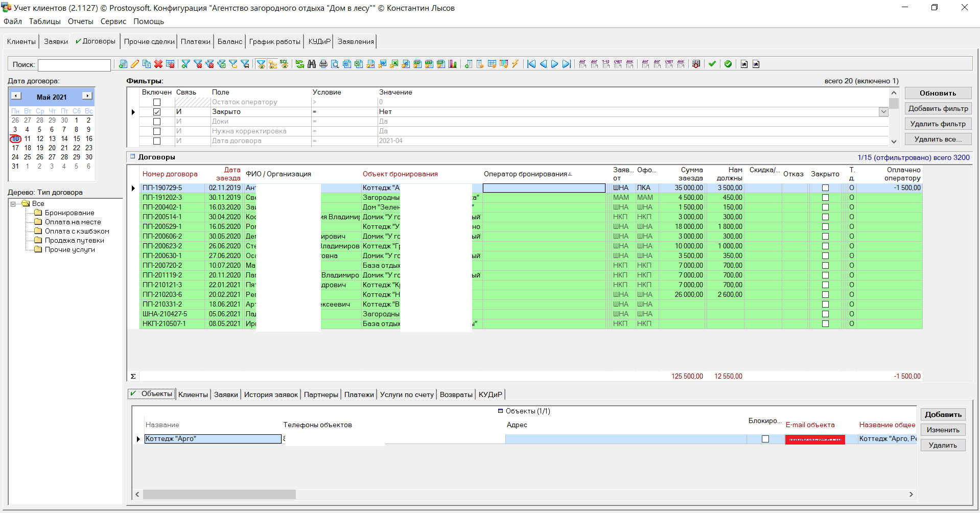
Task: Open the bar chart icon
Action: pyautogui.click(x=452, y=64)
